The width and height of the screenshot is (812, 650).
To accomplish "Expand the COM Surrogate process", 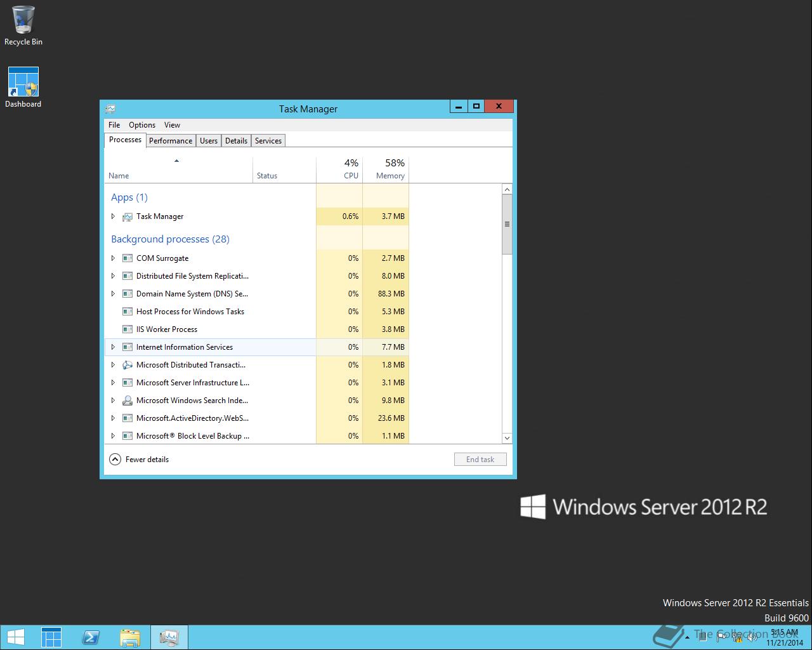I will point(113,258).
